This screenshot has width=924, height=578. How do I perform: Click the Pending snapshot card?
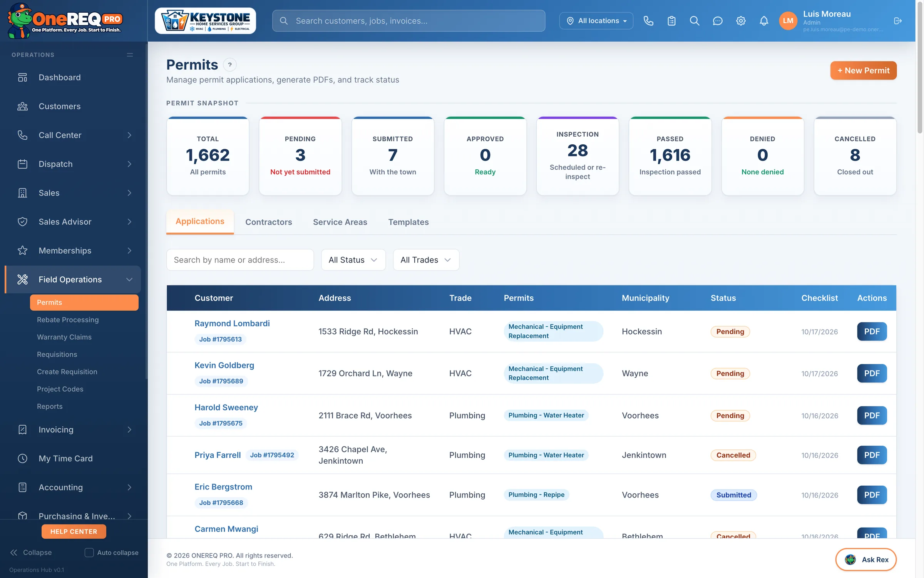click(x=300, y=156)
